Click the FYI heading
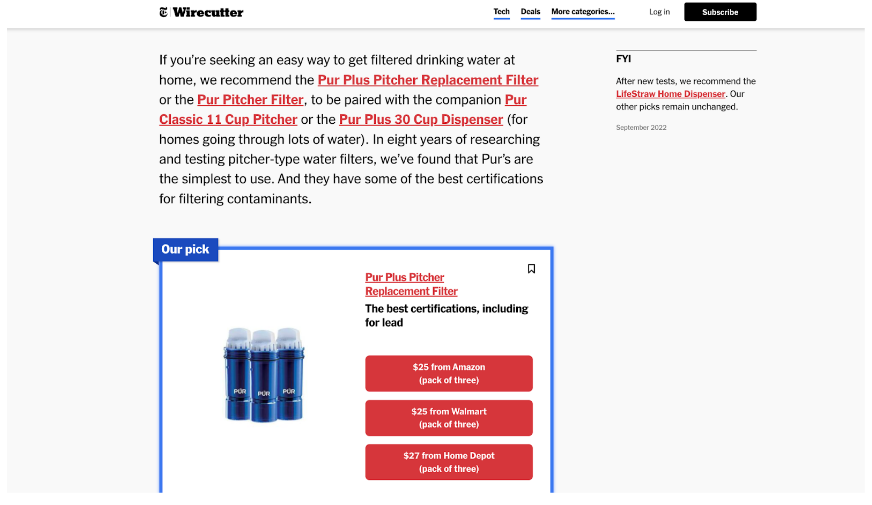Image resolution: width=872 pixels, height=505 pixels. click(623, 59)
